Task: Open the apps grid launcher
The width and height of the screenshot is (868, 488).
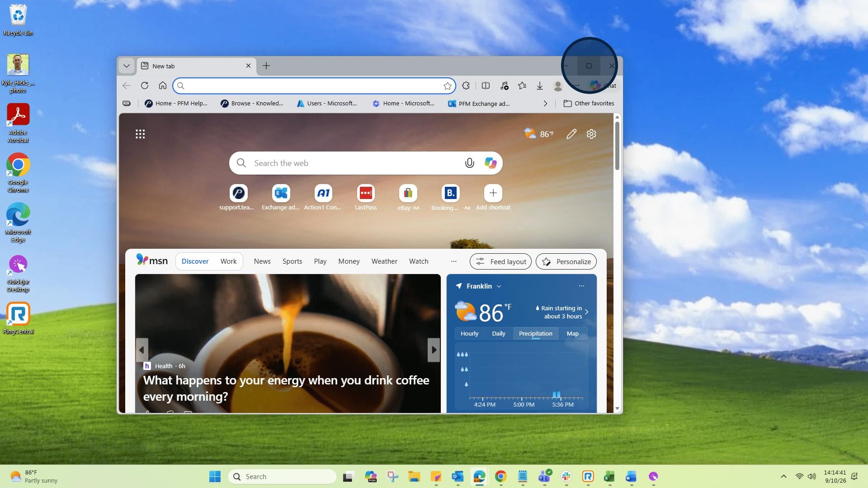Action: pos(140,134)
